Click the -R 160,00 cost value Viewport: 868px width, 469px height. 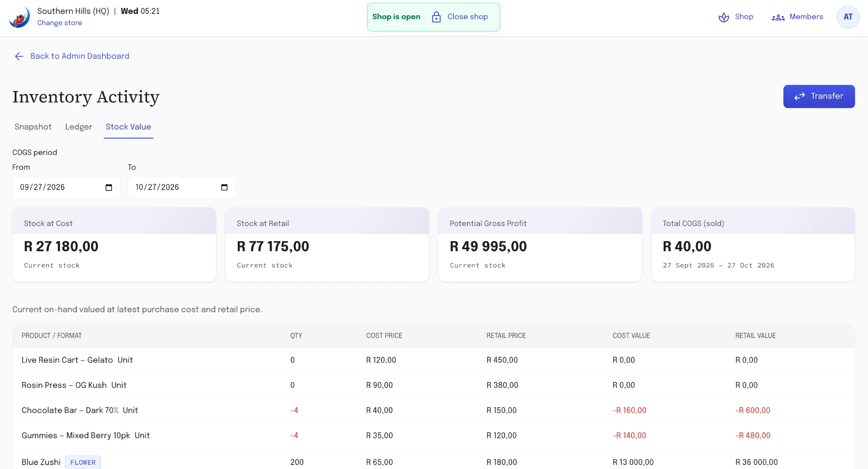(629, 410)
